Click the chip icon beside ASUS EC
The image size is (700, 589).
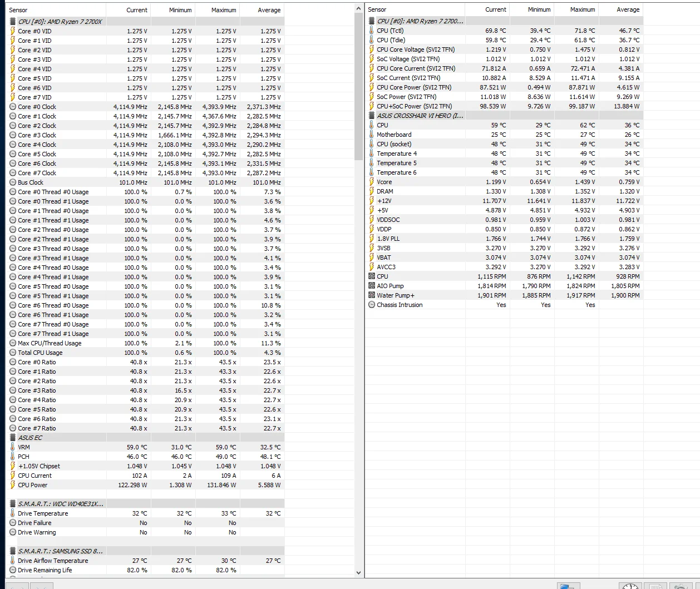(x=13, y=438)
